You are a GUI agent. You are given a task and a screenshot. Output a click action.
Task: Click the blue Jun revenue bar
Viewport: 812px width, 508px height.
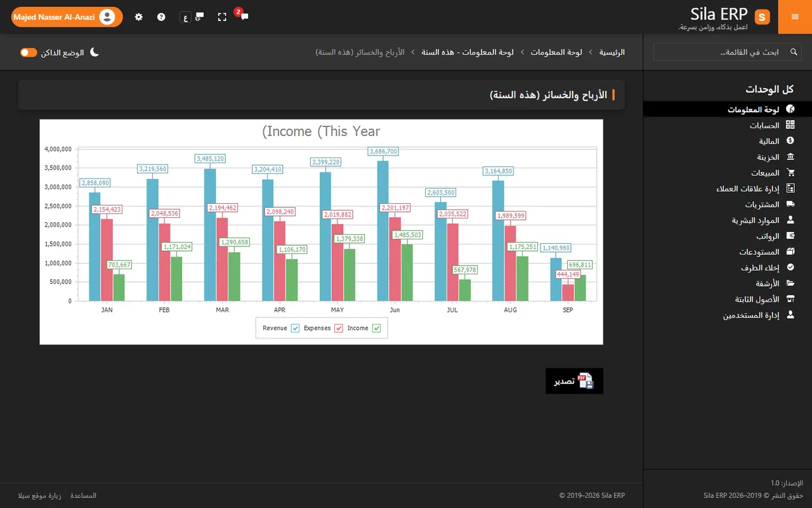click(383, 231)
